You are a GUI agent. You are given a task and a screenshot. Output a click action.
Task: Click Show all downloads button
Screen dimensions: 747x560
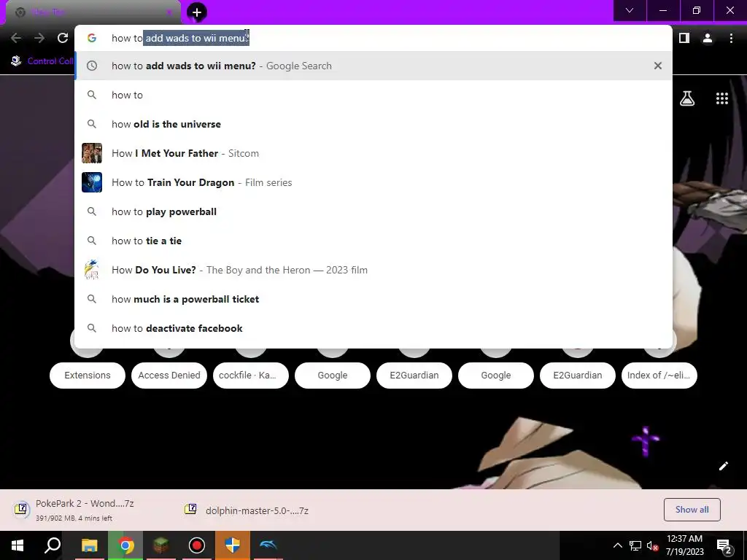click(692, 510)
